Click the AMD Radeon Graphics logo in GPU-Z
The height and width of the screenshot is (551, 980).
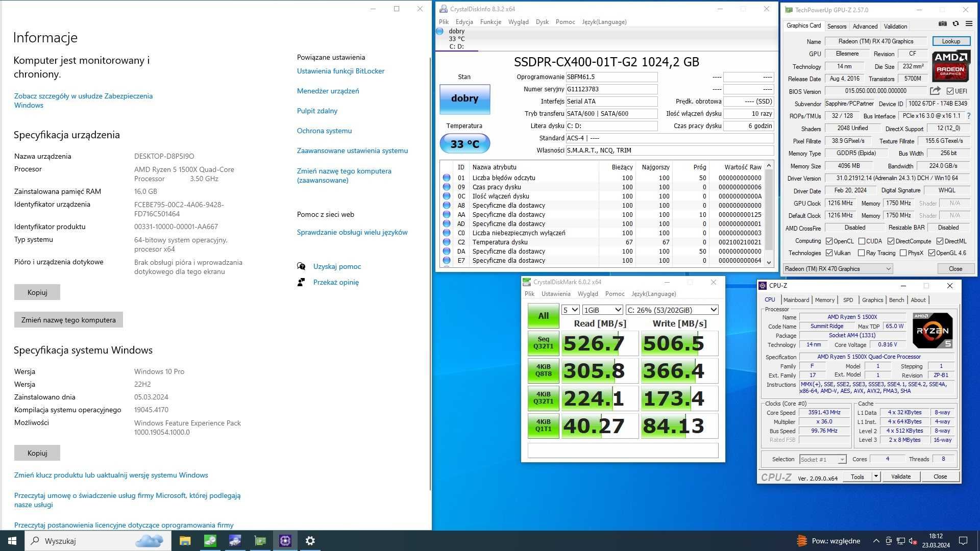coord(950,66)
